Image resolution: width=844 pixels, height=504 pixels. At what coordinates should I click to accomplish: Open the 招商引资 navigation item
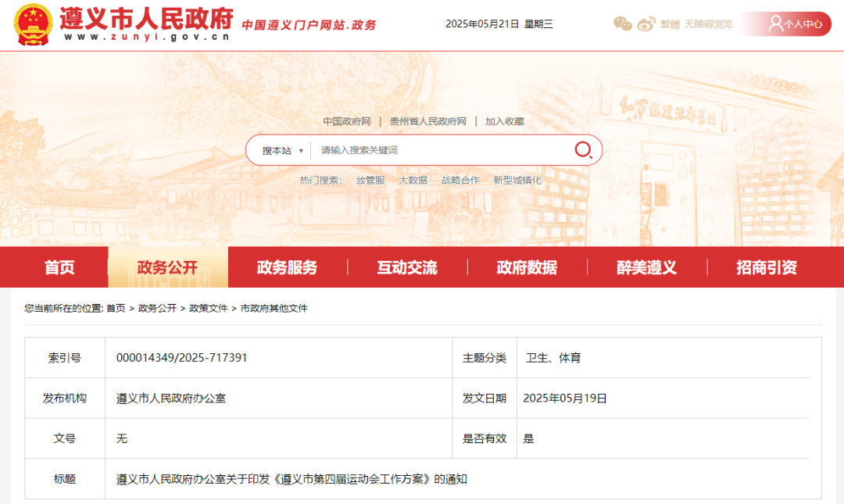(766, 267)
